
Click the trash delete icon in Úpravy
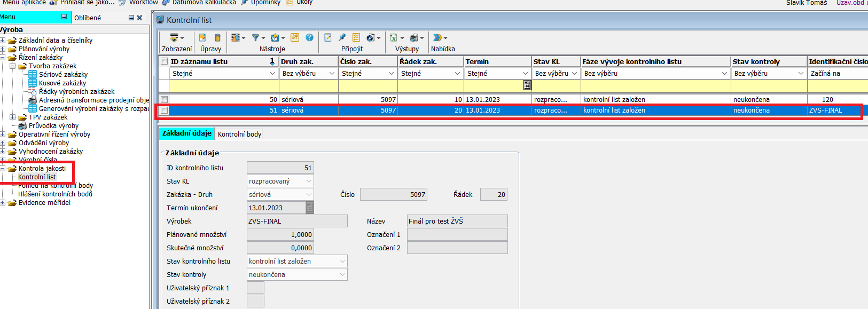tap(217, 37)
